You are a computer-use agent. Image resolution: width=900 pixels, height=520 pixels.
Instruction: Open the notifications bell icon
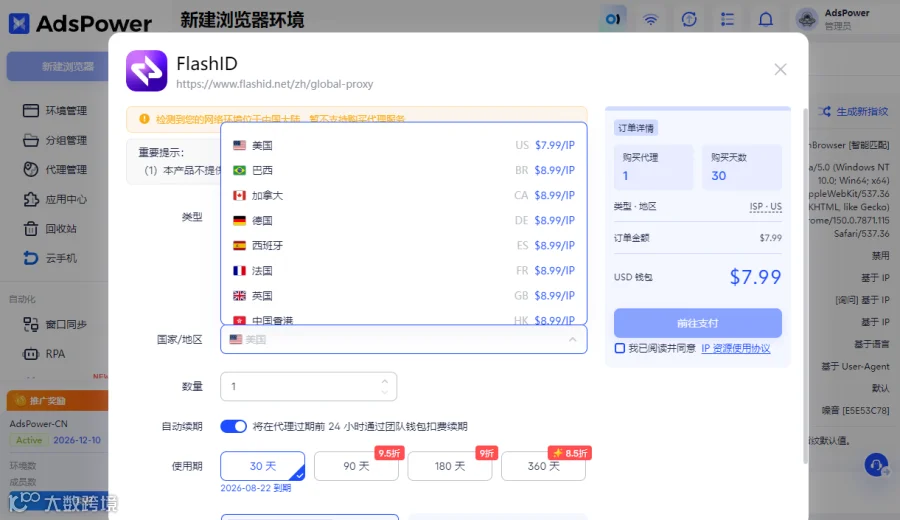click(x=766, y=20)
